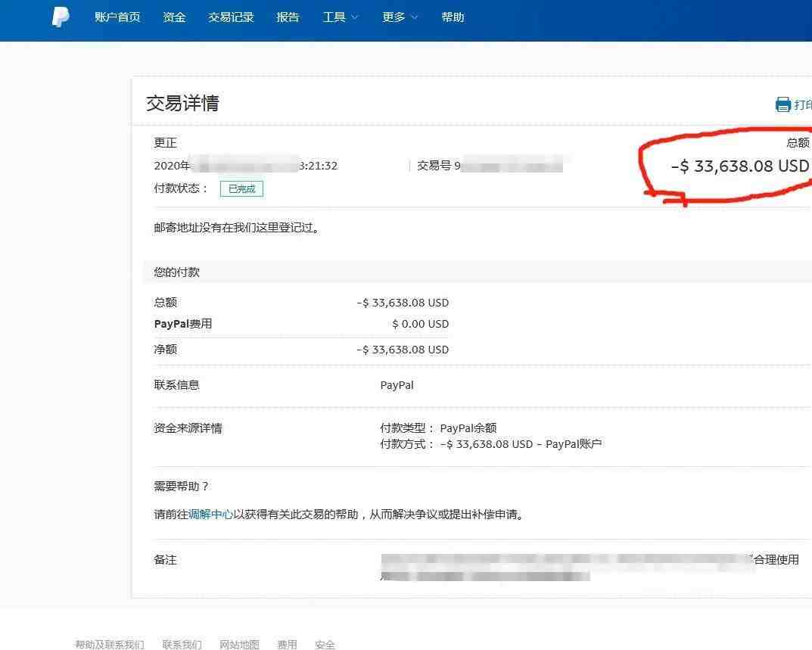Click the 付款状态 label
The height and width of the screenshot is (650, 812).
(x=180, y=188)
